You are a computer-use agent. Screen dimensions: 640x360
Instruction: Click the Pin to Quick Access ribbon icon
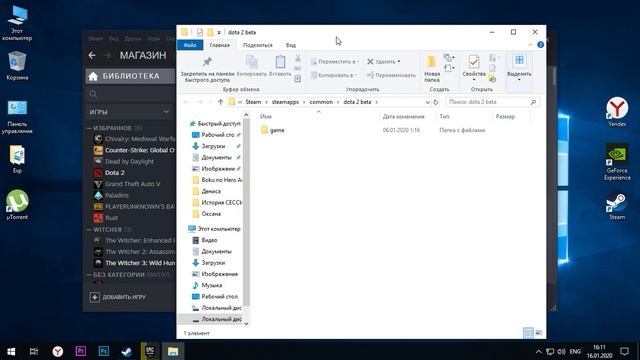(x=207, y=62)
